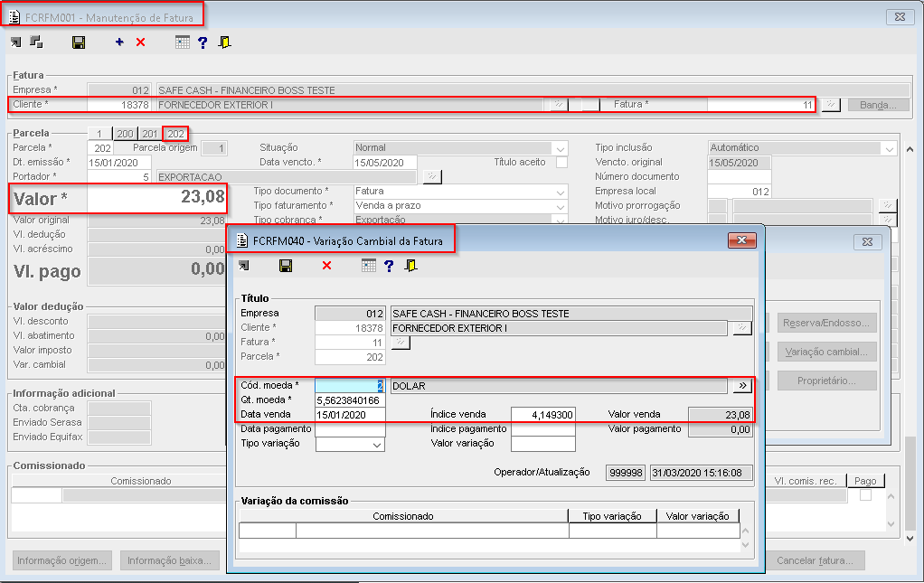Click the Número documento input field
The width and height of the screenshot is (924, 583).
click(x=739, y=176)
